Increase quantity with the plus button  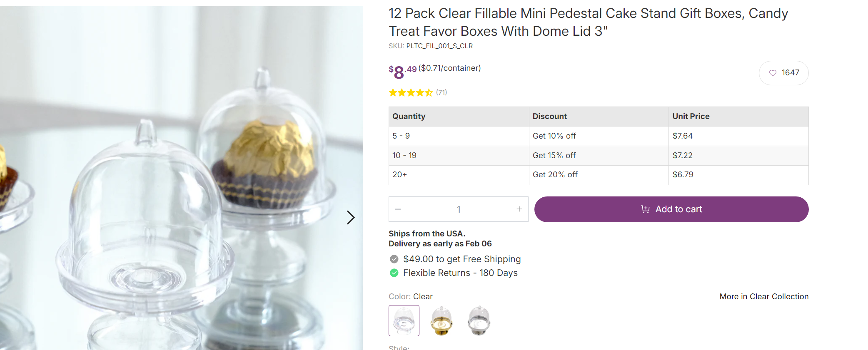click(x=519, y=209)
